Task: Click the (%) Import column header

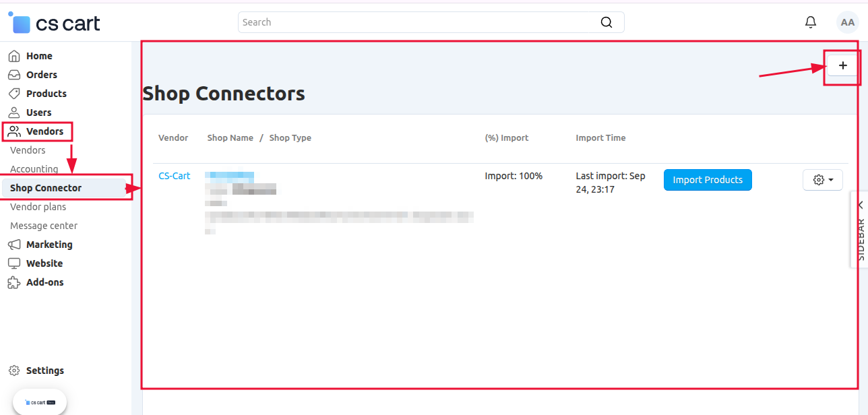Action: 507,138
